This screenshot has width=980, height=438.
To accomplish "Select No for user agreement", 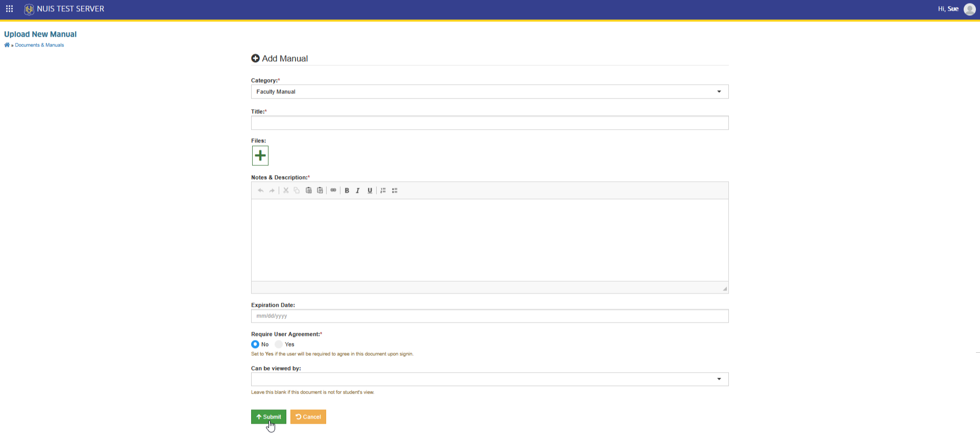I will (255, 344).
